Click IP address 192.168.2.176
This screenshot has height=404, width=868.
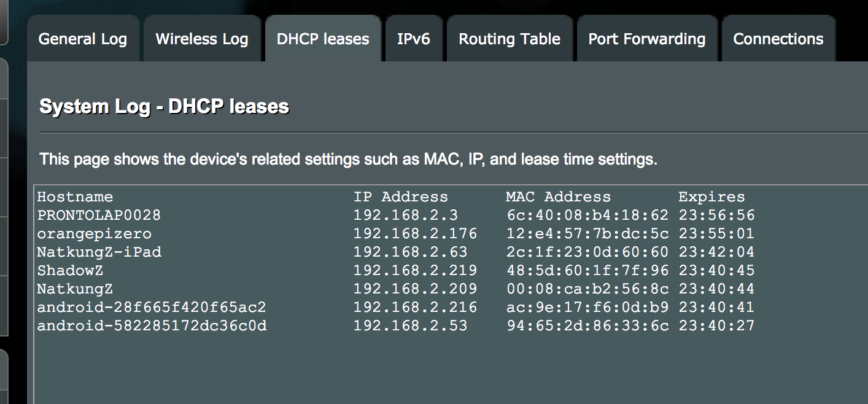415,234
